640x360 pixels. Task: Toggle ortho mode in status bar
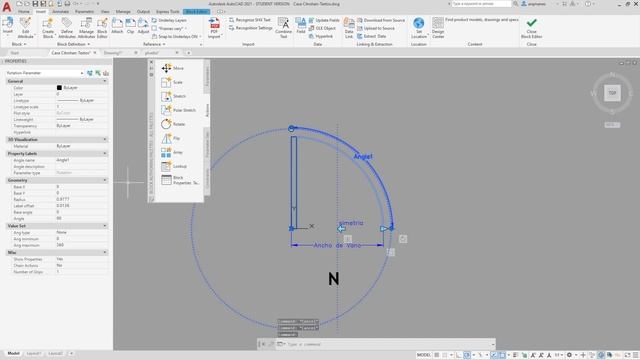459,355
